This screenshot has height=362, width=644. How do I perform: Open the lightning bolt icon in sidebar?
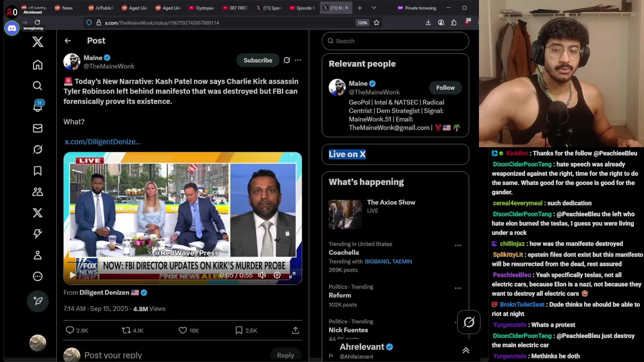(x=38, y=234)
